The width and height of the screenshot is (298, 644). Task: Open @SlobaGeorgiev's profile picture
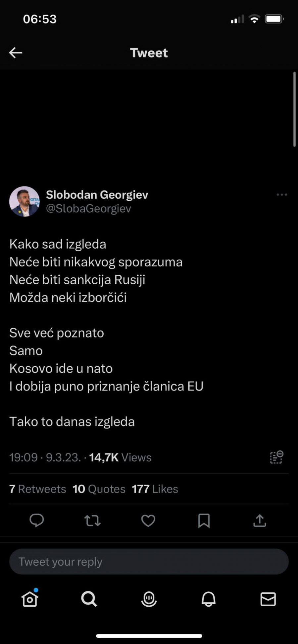tap(25, 201)
